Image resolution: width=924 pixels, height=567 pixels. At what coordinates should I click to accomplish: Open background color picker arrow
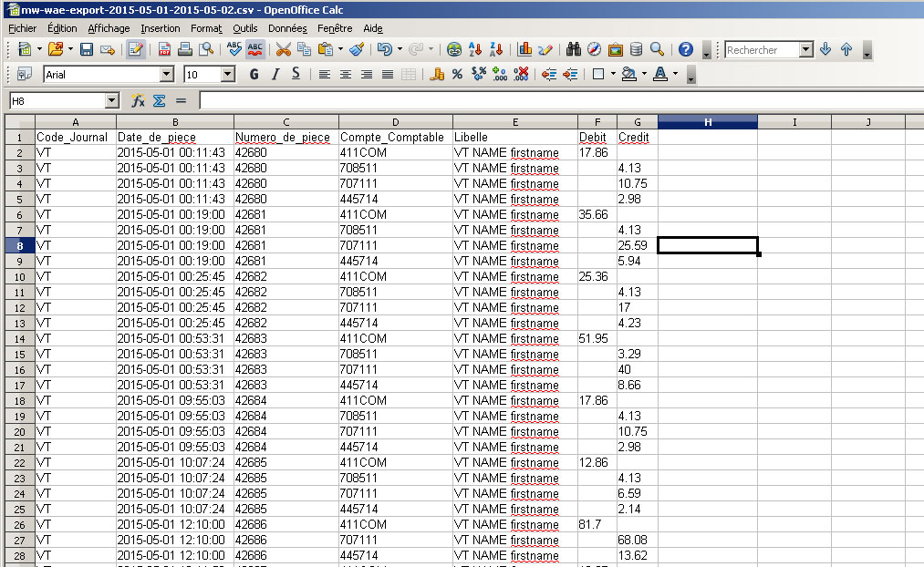644,75
